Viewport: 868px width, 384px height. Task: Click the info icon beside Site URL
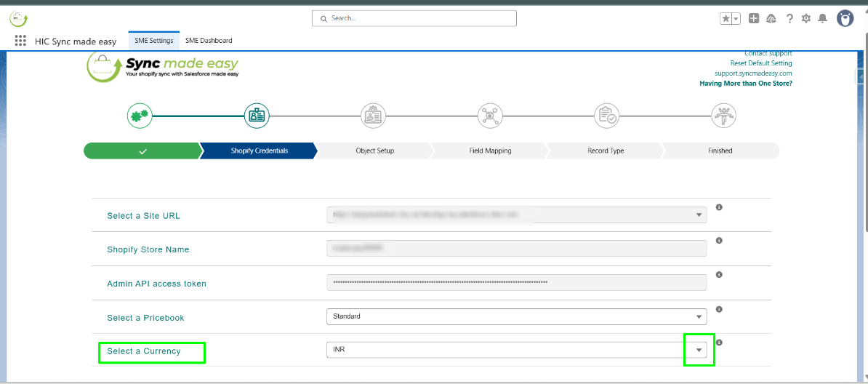(718, 207)
